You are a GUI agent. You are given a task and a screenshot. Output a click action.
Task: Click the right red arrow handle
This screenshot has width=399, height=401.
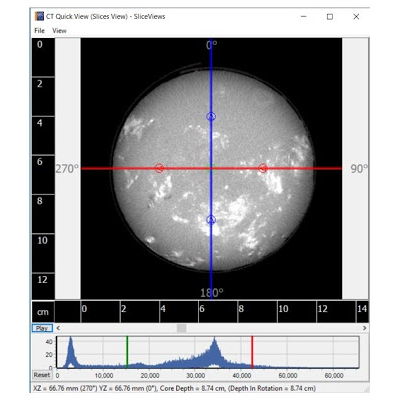coord(263,168)
